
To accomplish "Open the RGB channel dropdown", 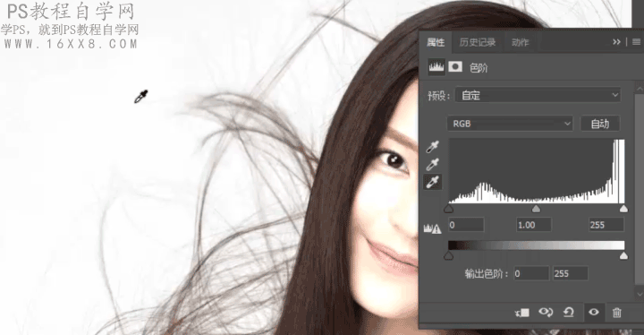I will [x=510, y=124].
